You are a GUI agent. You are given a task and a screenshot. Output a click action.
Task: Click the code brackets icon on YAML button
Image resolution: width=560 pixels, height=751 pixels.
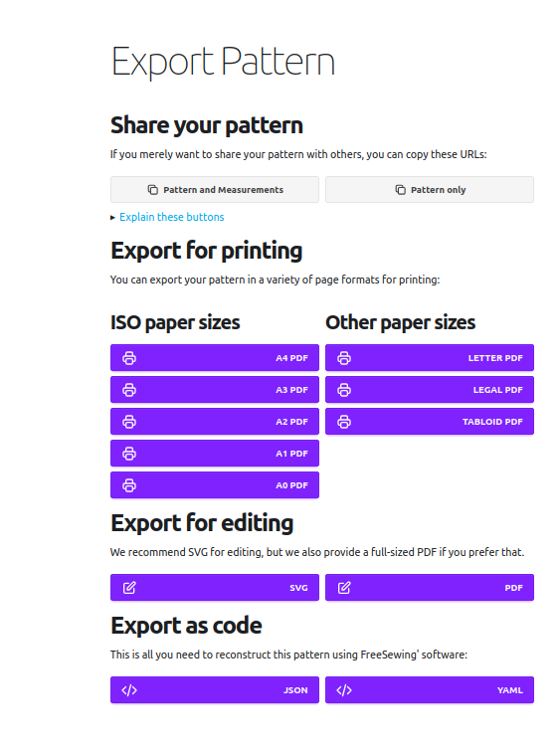pos(344,690)
